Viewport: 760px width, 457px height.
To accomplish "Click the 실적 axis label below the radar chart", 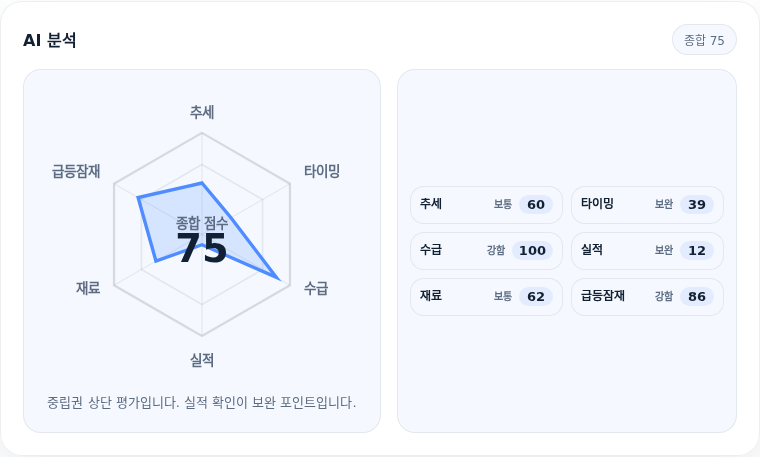I will [202, 360].
